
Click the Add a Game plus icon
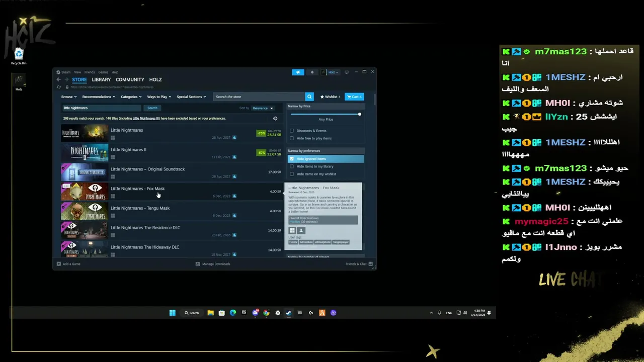[59, 264]
